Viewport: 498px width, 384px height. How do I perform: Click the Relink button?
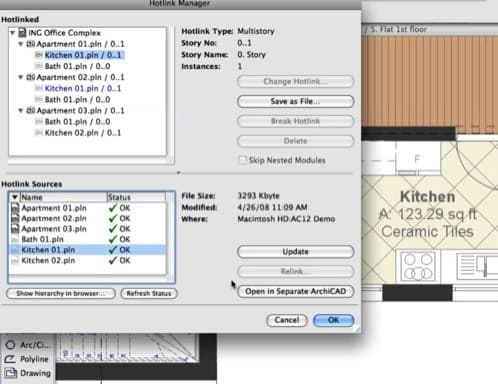click(x=296, y=271)
